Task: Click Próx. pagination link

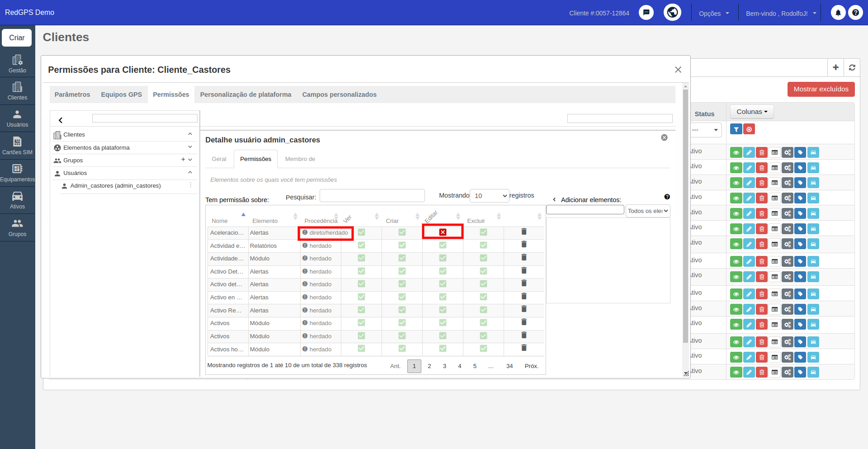Action: [x=532, y=366]
